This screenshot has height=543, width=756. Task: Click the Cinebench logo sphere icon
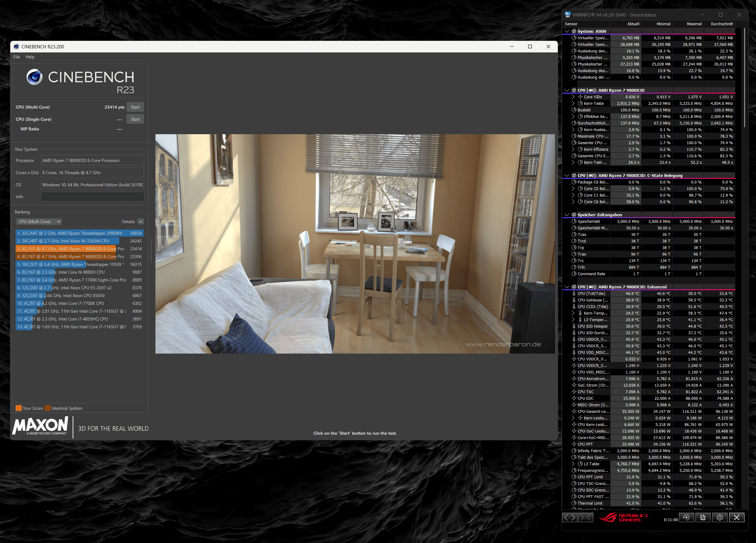point(34,77)
